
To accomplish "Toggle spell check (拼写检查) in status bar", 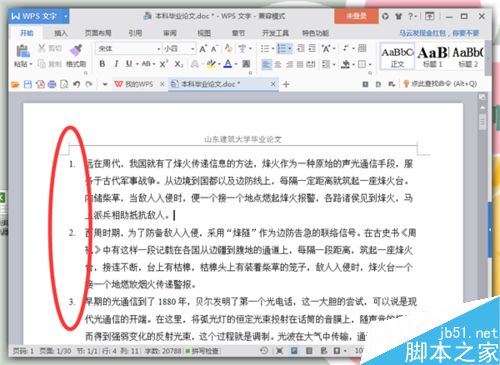I will point(202,351).
